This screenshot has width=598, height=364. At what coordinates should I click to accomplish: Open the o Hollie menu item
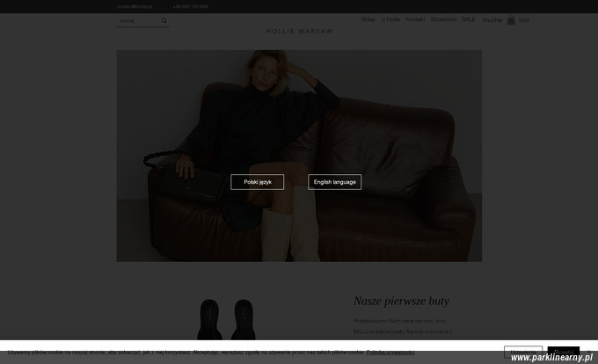[x=391, y=19]
